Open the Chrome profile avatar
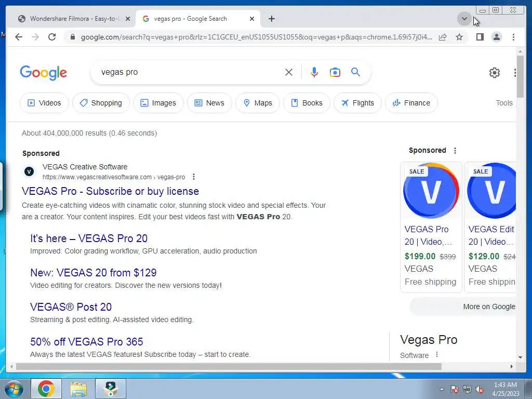532x399 pixels. pyautogui.click(x=496, y=37)
